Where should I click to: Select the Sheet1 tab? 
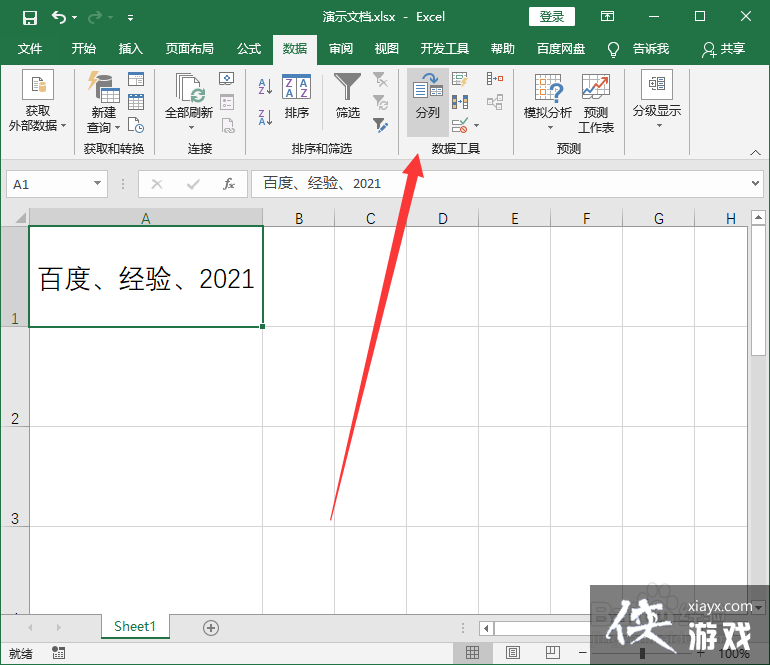[135, 626]
